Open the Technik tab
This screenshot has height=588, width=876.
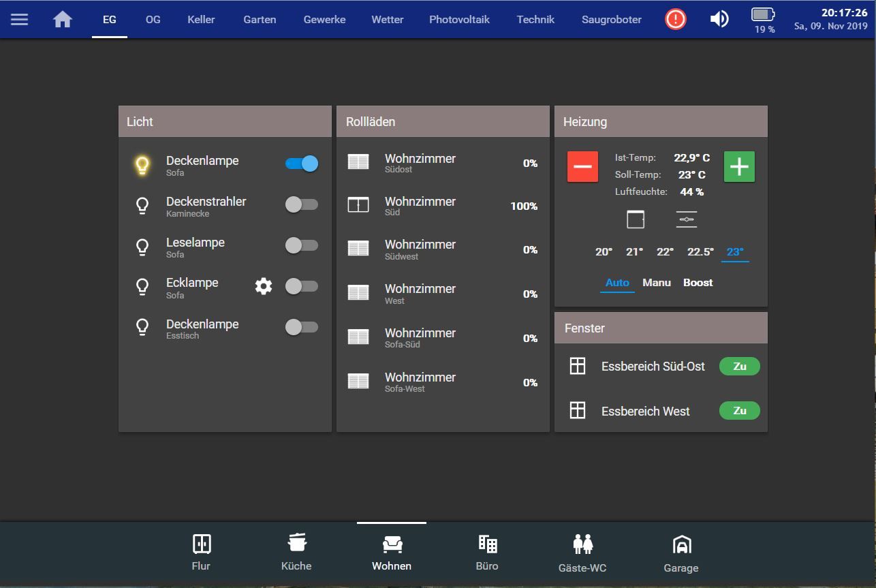[535, 19]
